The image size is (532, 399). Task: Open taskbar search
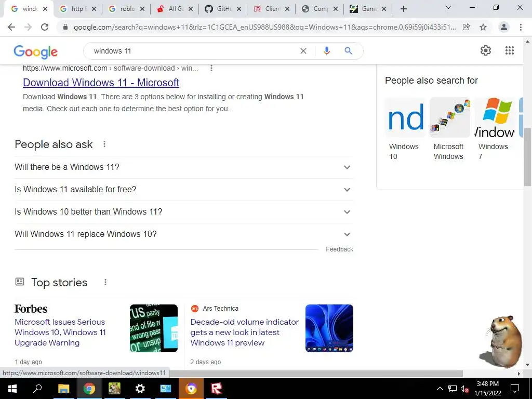click(x=37, y=389)
